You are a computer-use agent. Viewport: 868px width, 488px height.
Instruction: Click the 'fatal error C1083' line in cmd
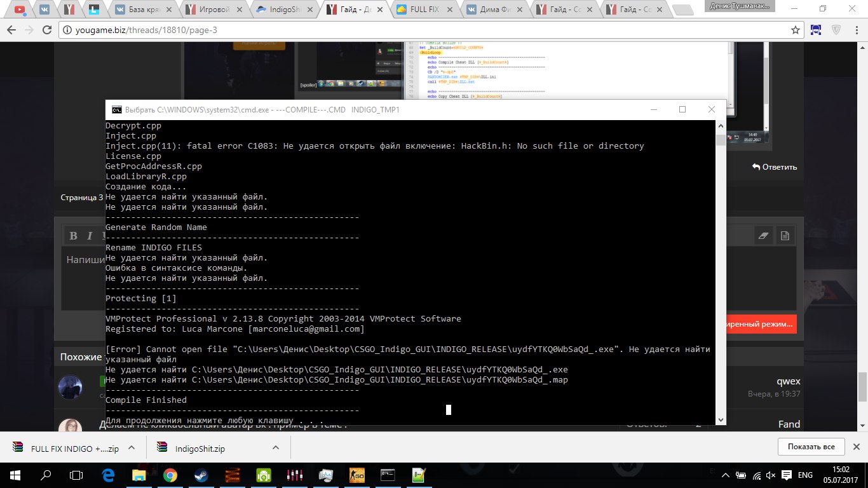(375, 146)
